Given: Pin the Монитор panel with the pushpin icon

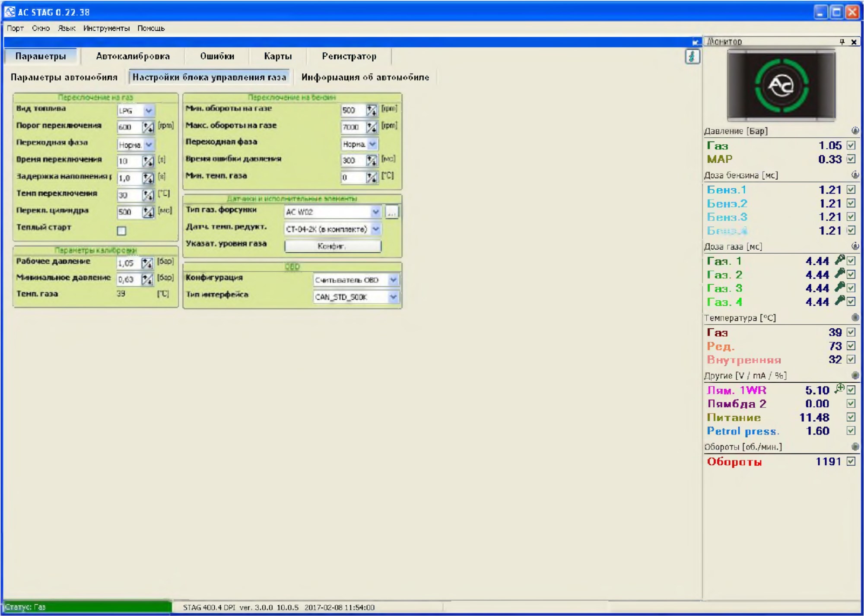Looking at the screenshot, I should [x=842, y=42].
